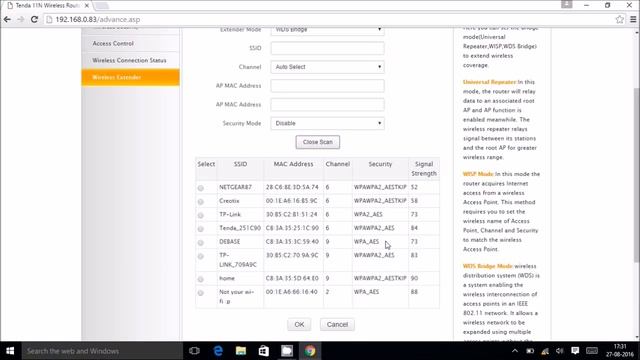Open the Security Mode dropdown

pyautogui.click(x=327, y=123)
